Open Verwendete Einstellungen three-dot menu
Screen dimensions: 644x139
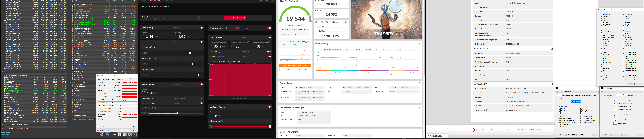pos(420,108)
